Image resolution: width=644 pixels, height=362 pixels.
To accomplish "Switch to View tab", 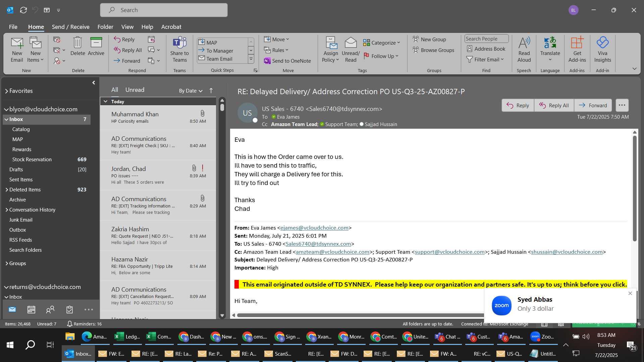I will tap(127, 27).
